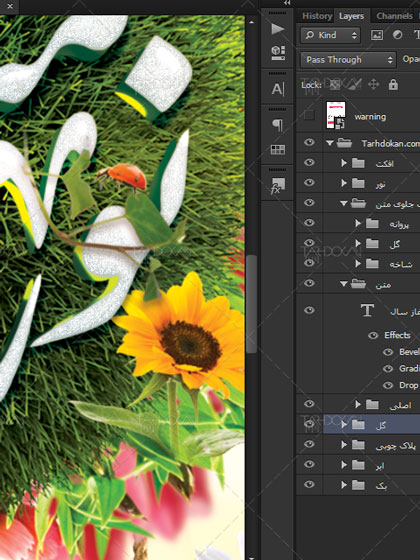The width and height of the screenshot is (420, 560).
Task: Click folder icon of بک group
Action: click(x=358, y=485)
